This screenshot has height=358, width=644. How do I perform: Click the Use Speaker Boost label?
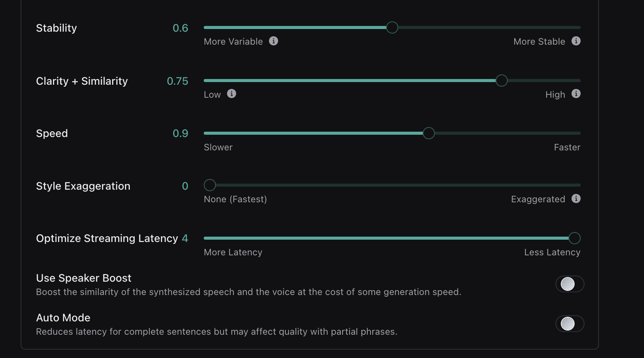point(84,278)
